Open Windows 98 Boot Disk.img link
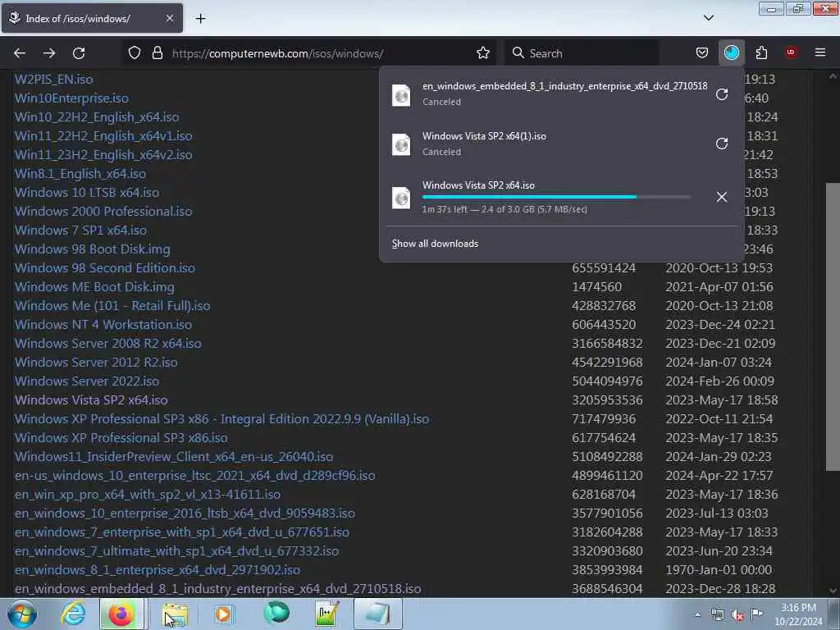 92,249
